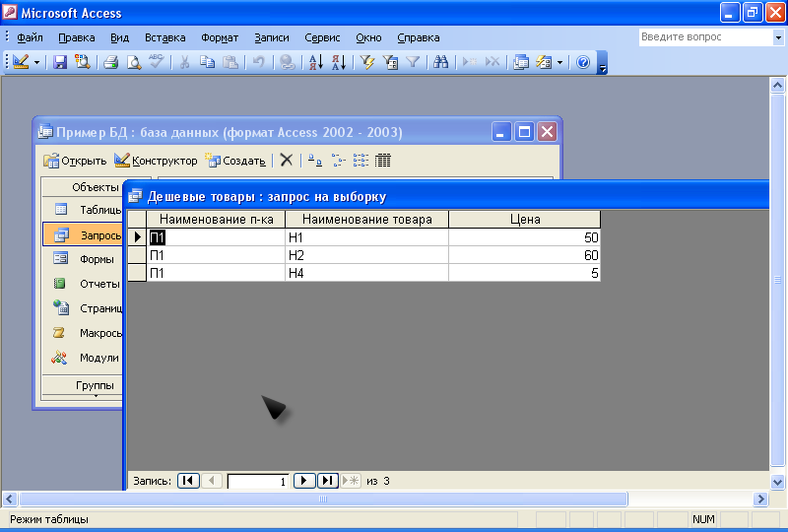The width and height of the screenshot is (788, 532).
Task: Select Таблицы in the Objects pane
Action: tap(83, 210)
